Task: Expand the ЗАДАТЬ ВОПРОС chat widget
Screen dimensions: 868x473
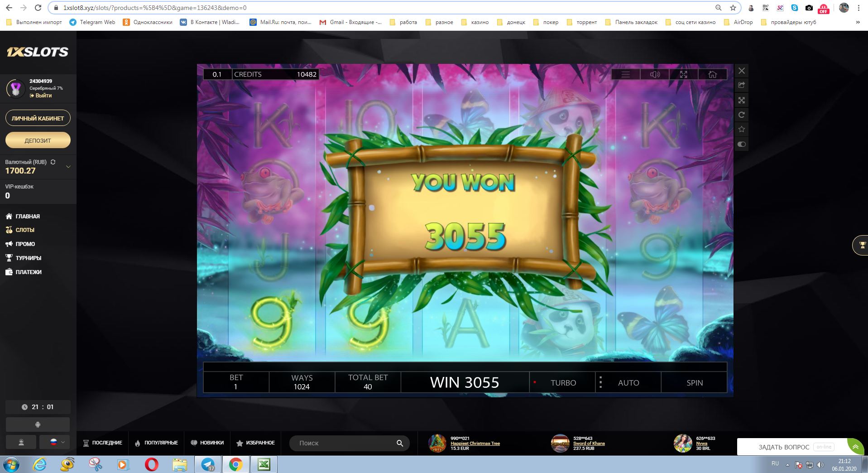Action: click(x=855, y=447)
